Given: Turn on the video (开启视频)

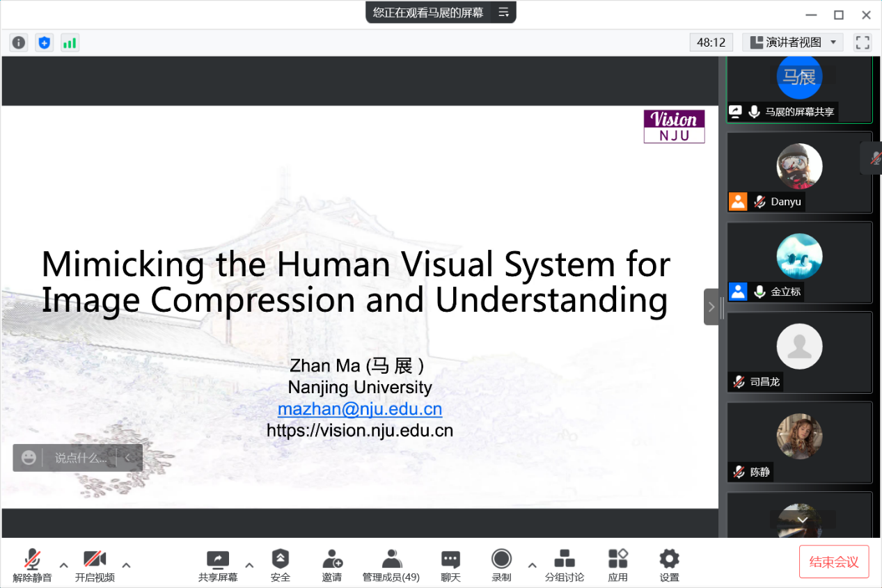Looking at the screenshot, I should (x=95, y=565).
